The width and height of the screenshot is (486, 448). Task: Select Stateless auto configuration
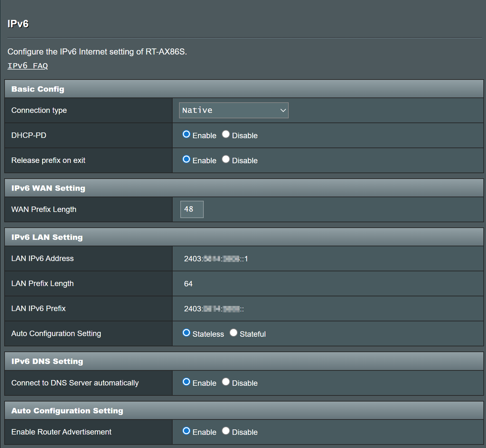pyautogui.click(x=186, y=333)
